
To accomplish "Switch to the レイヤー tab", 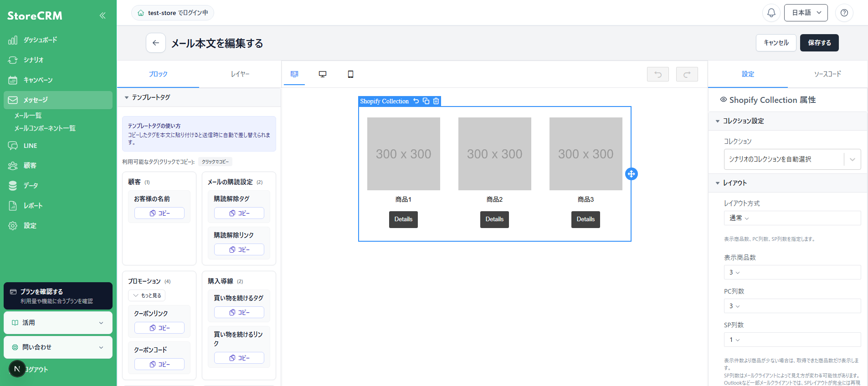I will pyautogui.click(x=240, y=74).
